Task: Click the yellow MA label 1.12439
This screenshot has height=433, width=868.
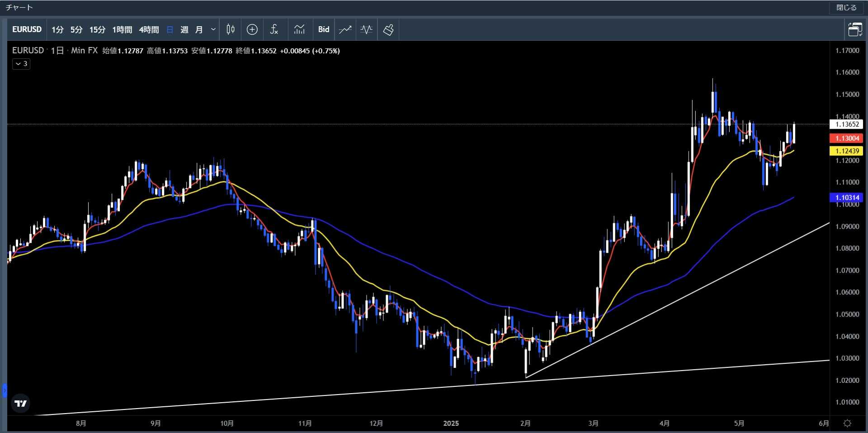Action: point(847,151)
